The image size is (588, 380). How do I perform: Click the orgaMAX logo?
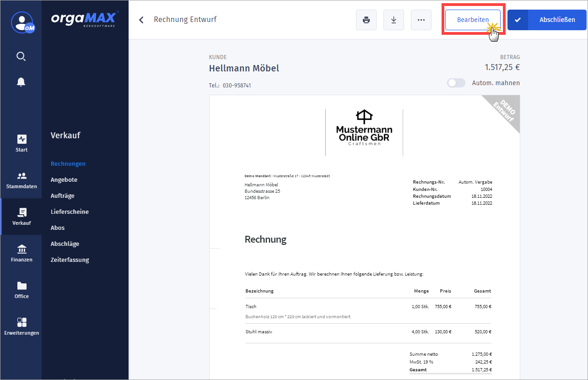84,19
